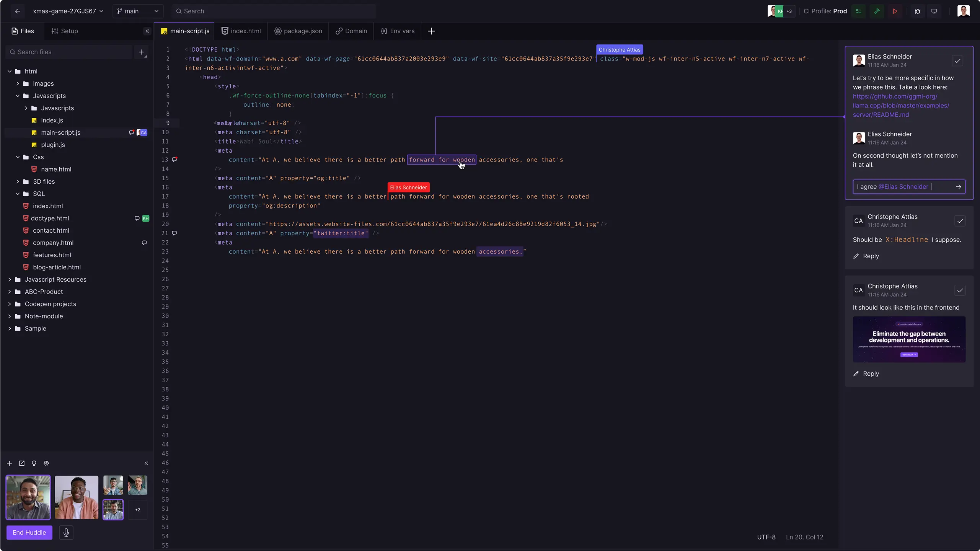Viewport: 980px width, 551px height.
Task: Click the green build hammer icon
Action: (876, 11)
